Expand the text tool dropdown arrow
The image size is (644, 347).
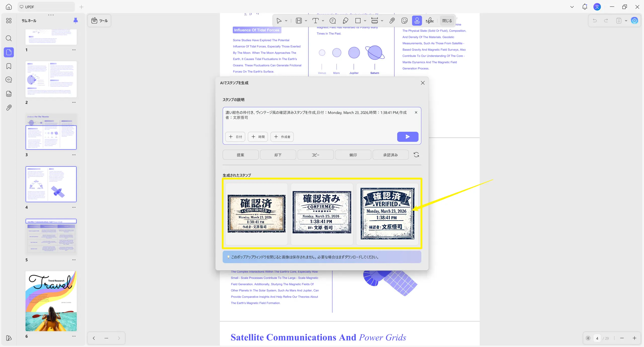point(323,21)
